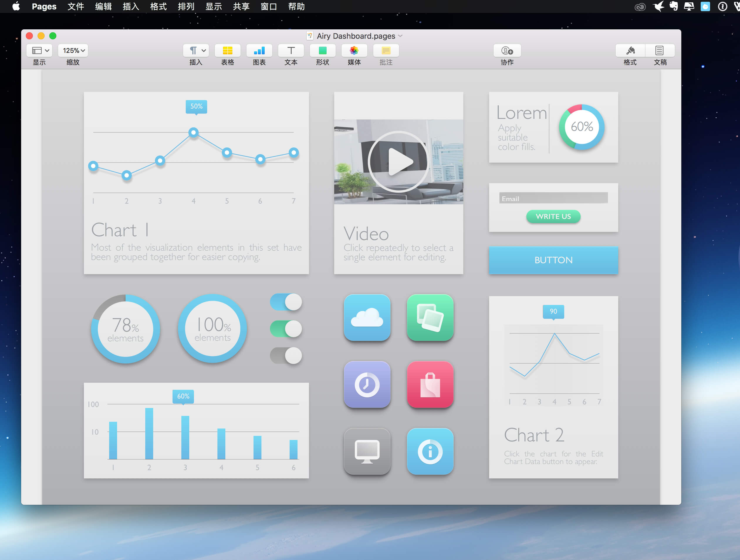Select the 90 tooltip on Chart 2
Image resolution: width=740 pixels, height=560 pixels.
[x=553, y=312]
